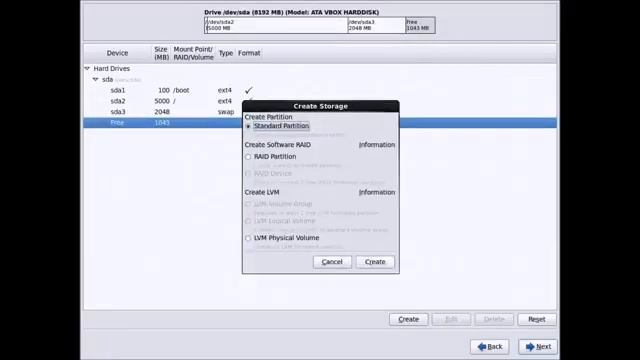Viewport: 640px width, 360px height.
Task: Select the sda1 partition row
Action: click(320, 90)
